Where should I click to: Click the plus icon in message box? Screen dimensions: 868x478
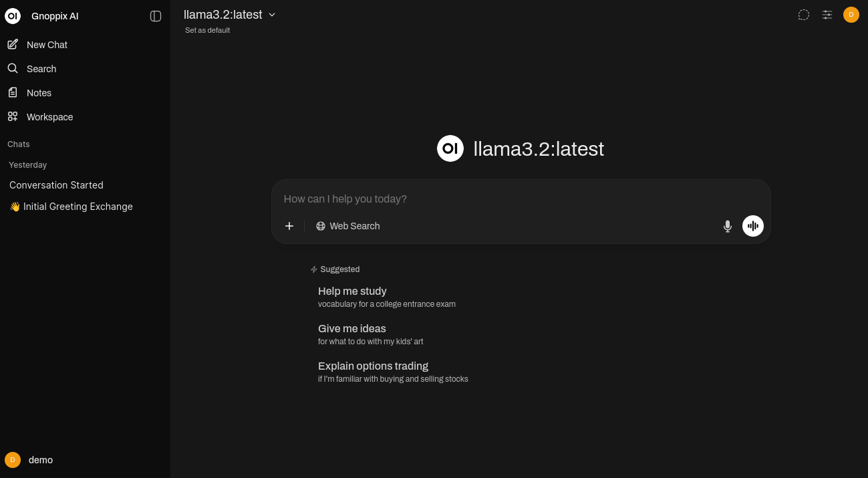pos(289,226)
